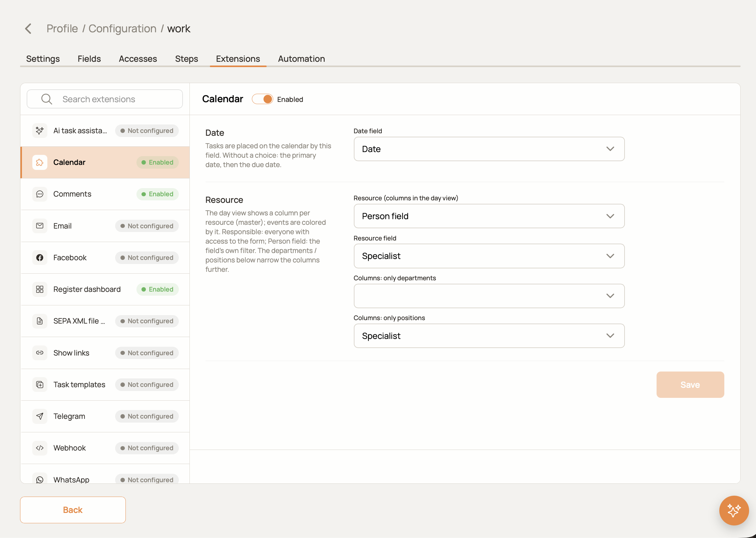Select the Ai task assistant sparkle icon
The height and width of the screenshot is (538, 756).
pos(40,130)
